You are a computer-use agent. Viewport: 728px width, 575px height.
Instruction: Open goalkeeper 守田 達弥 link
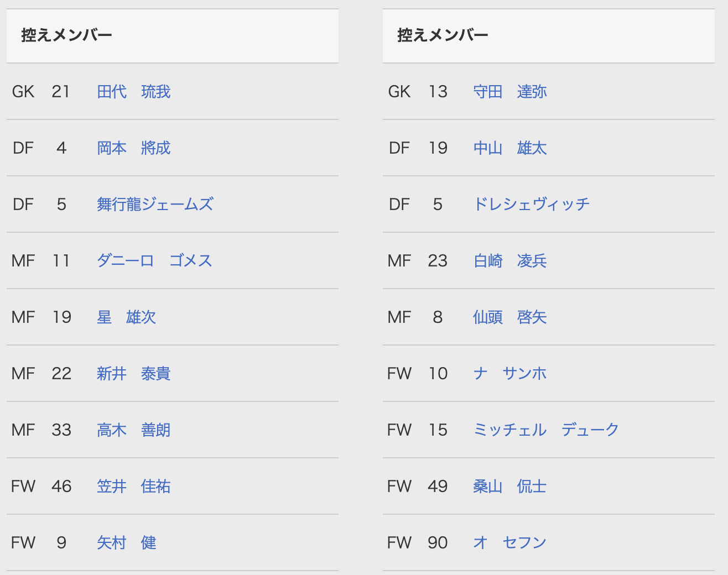[x=509, y=92]
